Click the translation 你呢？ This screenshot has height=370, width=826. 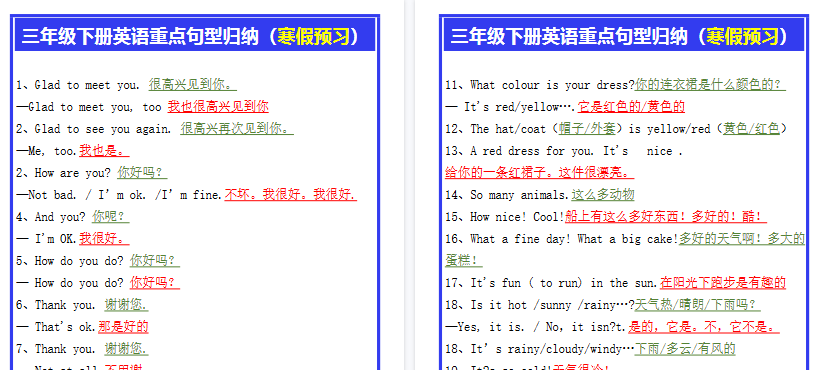click(111, 217)
